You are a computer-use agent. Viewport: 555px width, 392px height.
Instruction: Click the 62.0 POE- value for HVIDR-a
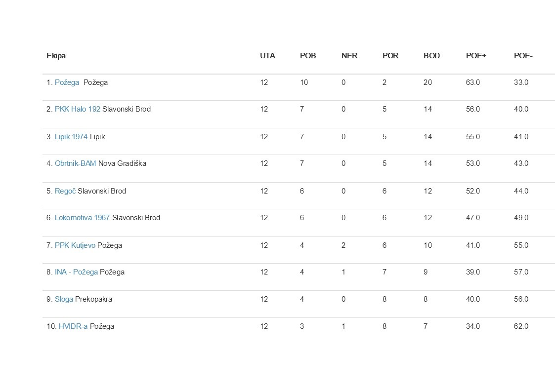click(521, 326)
